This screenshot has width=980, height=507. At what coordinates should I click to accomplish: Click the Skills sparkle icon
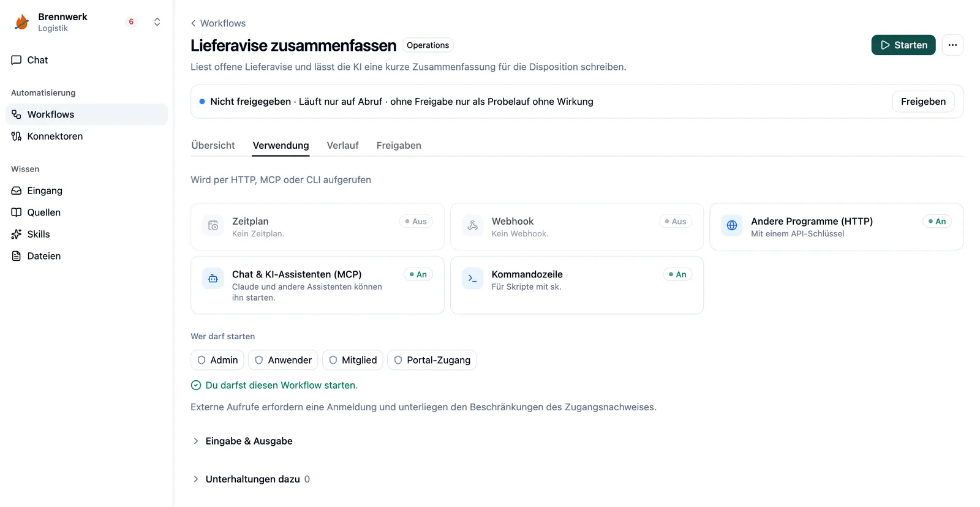tap(17, 235)
